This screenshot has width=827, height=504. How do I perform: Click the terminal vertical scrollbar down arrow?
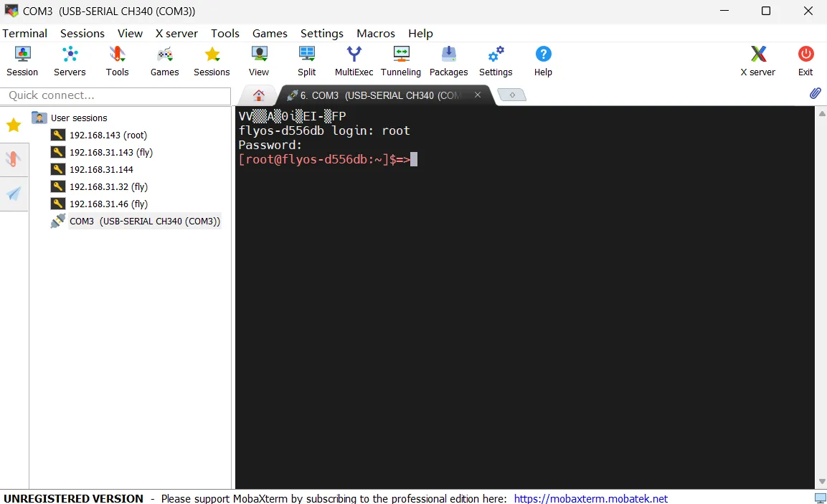[x=821, y=482]
